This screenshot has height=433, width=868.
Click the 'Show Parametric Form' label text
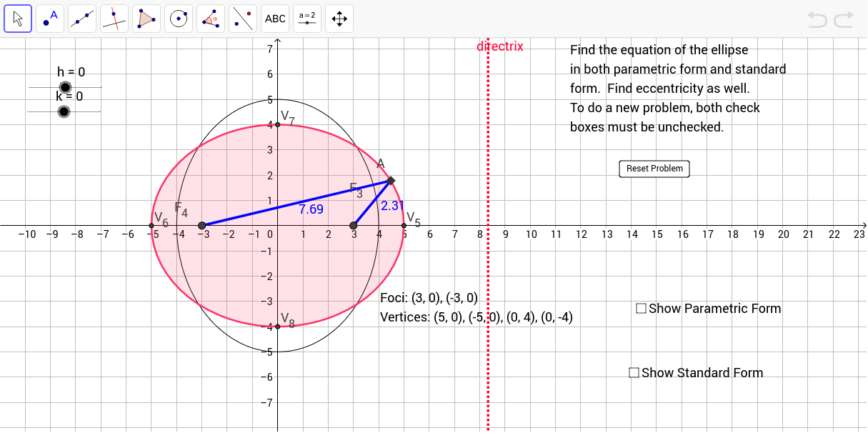point(715,309)
